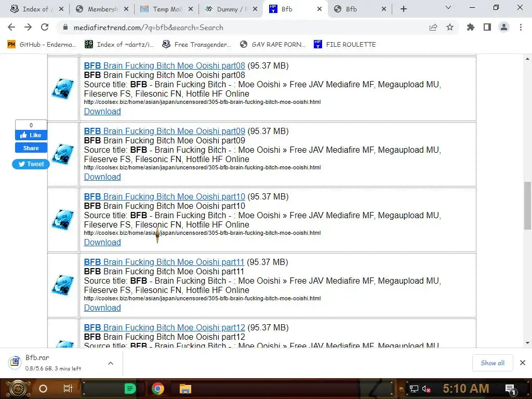The height and width of the screenshot is (399, 532).
Task: Go back to the previous page
Action: [x=11, y=27]
